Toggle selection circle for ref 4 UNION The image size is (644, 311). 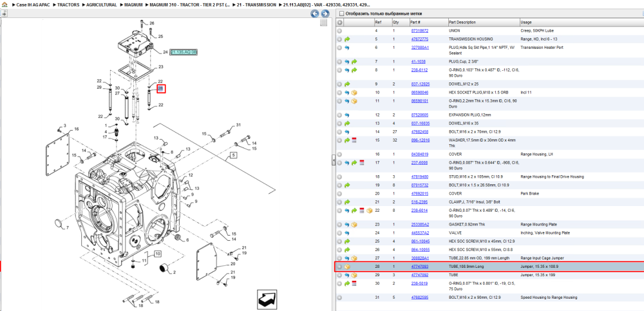pyautogui.click(x=339, y=31)
